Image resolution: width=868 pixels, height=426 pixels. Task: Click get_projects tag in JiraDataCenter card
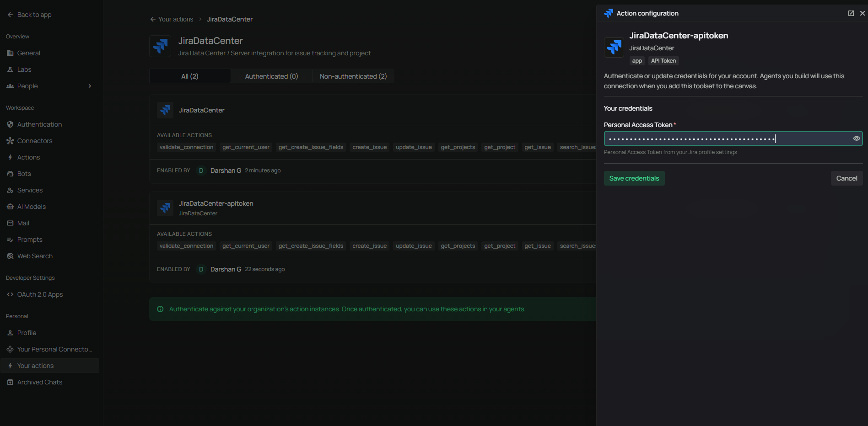[458, 147]
